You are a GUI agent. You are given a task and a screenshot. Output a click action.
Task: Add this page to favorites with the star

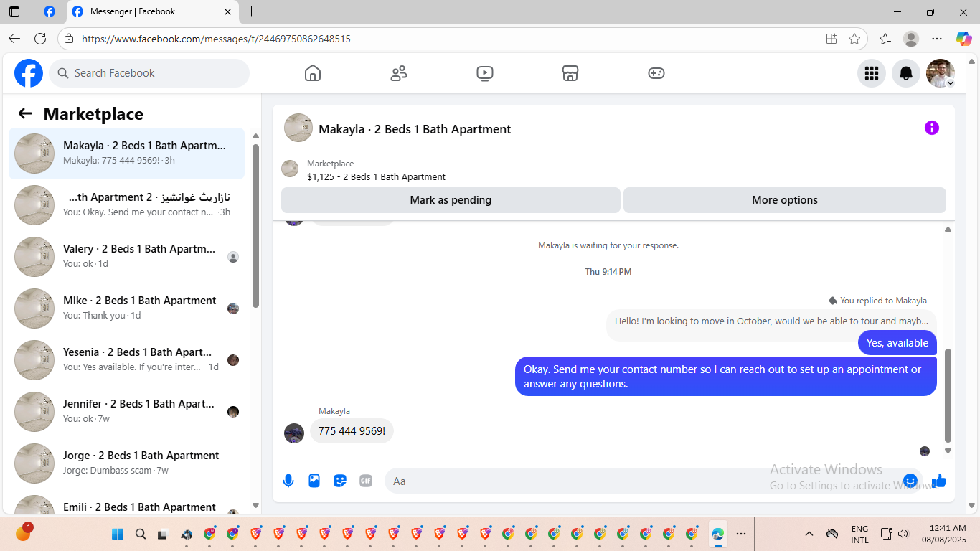click(854, 39)
